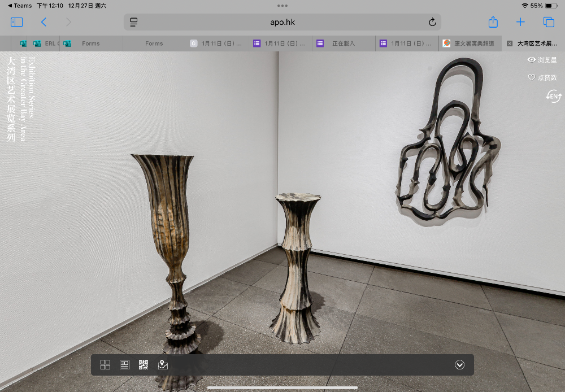
Task: Close the current 大湾区艺术展 tab
Action: pyautogui.click(x=510, y=43)
